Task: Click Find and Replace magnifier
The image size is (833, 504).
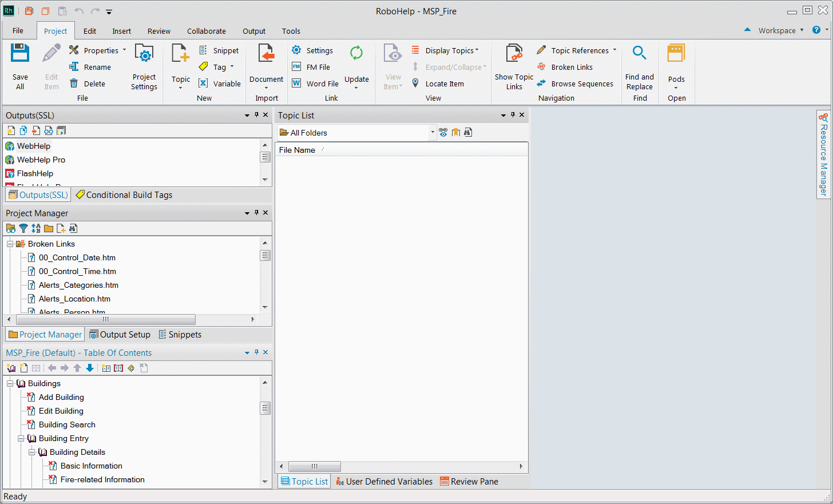Action: [639, 53]
